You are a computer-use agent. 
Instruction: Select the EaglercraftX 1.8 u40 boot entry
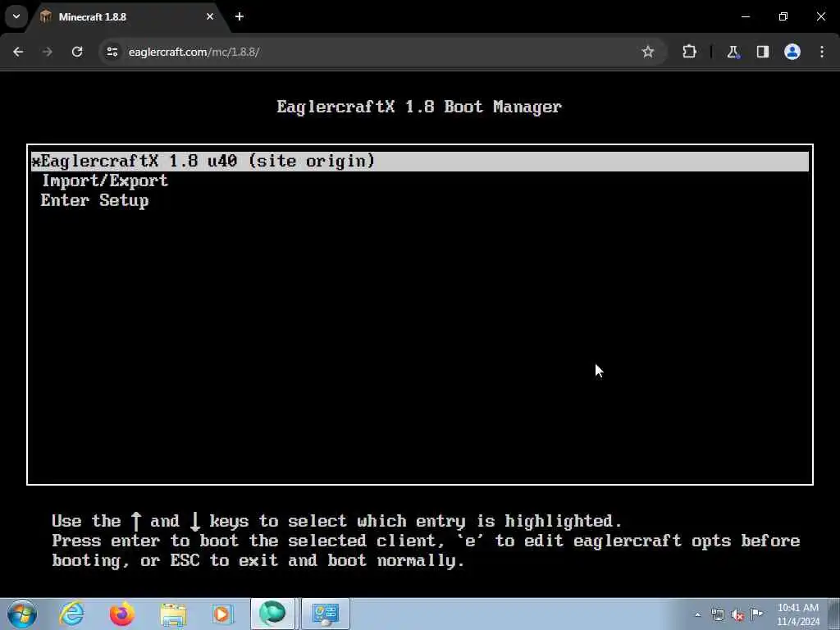click(419, 162)
